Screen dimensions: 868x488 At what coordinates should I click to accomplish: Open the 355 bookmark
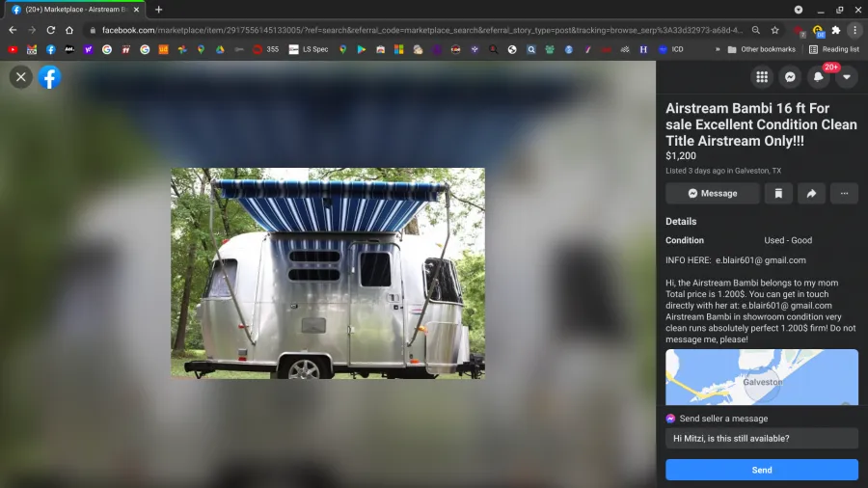pos(266,49)
